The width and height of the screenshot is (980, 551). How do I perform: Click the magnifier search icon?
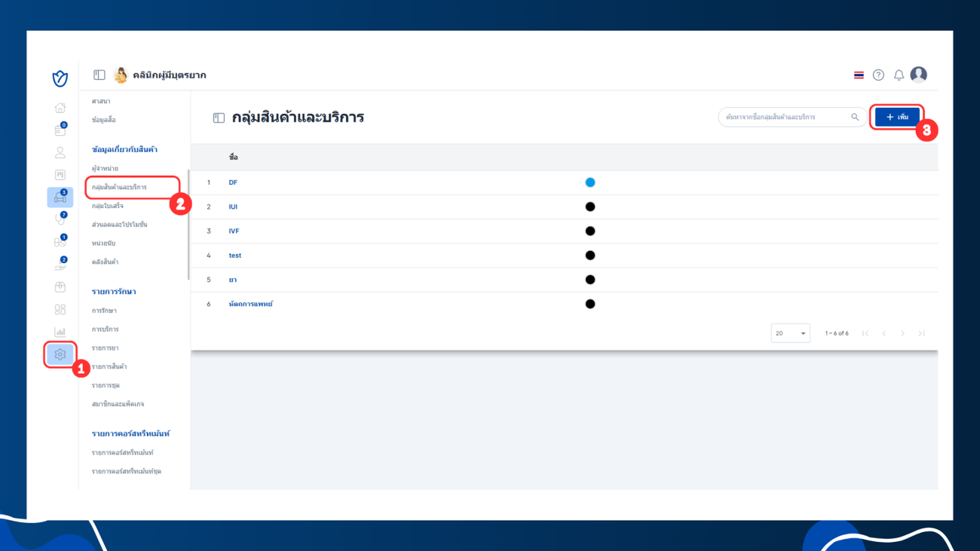click(855, 117)
